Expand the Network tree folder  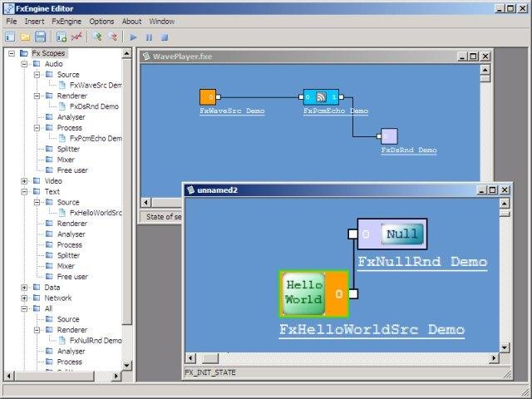click(24, 298)
